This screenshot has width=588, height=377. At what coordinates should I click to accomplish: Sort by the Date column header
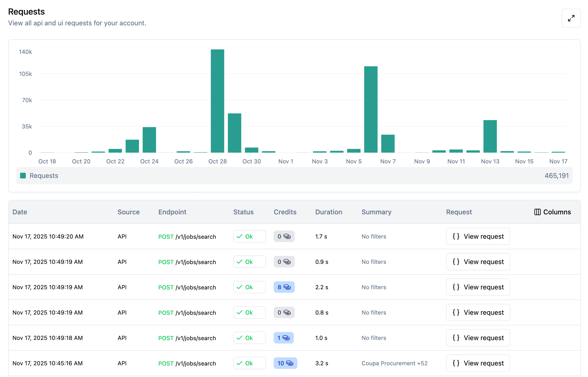pos(20,212)
